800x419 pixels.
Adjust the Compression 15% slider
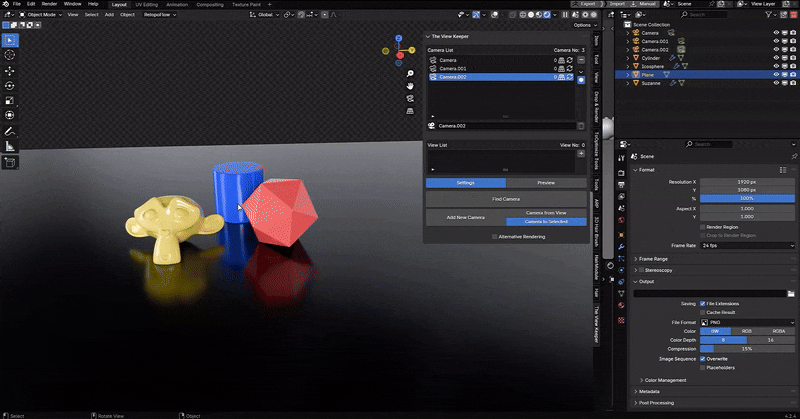click(x=747, y=349)
